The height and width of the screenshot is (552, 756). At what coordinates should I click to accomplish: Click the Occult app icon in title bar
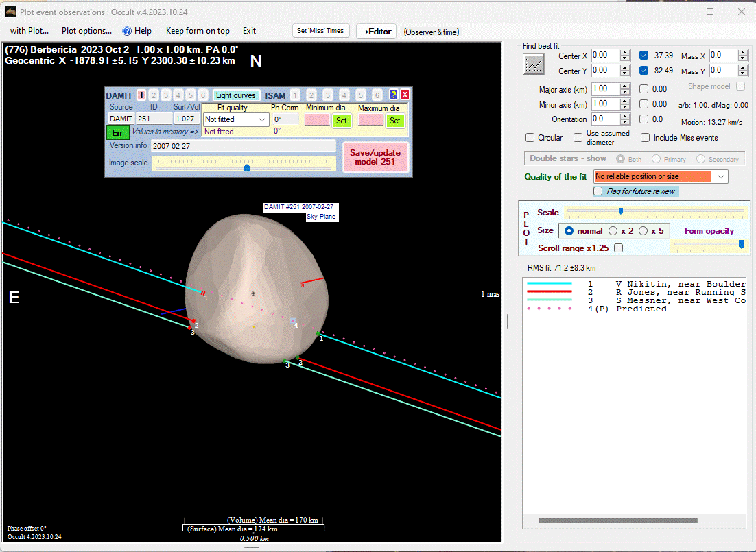(x=11, y=12)
